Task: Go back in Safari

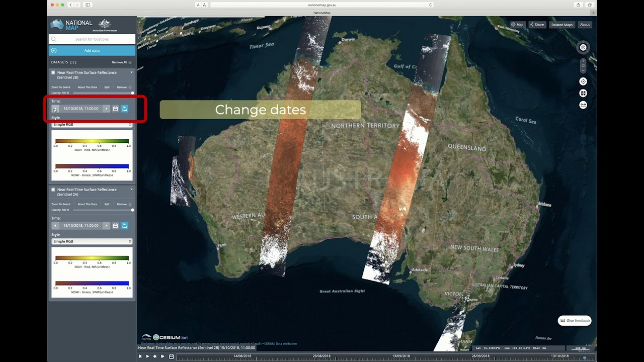Action: coord(70,5)
